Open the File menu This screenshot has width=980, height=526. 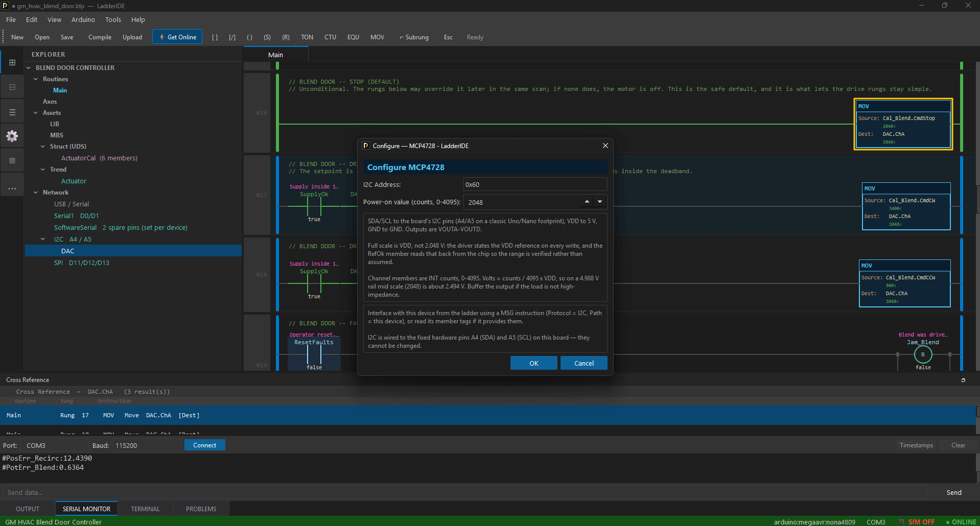[x=11, y=19]
